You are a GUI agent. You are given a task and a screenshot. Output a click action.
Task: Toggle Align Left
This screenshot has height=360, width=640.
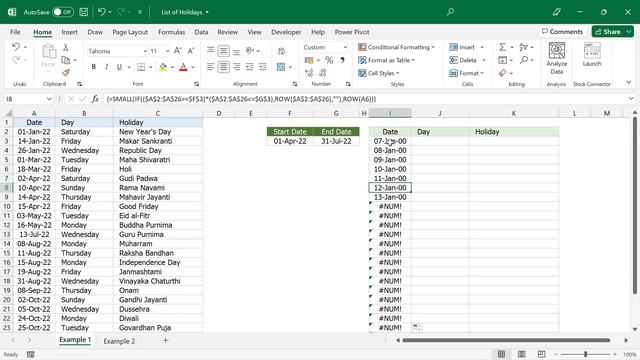[x=210, y=67]
